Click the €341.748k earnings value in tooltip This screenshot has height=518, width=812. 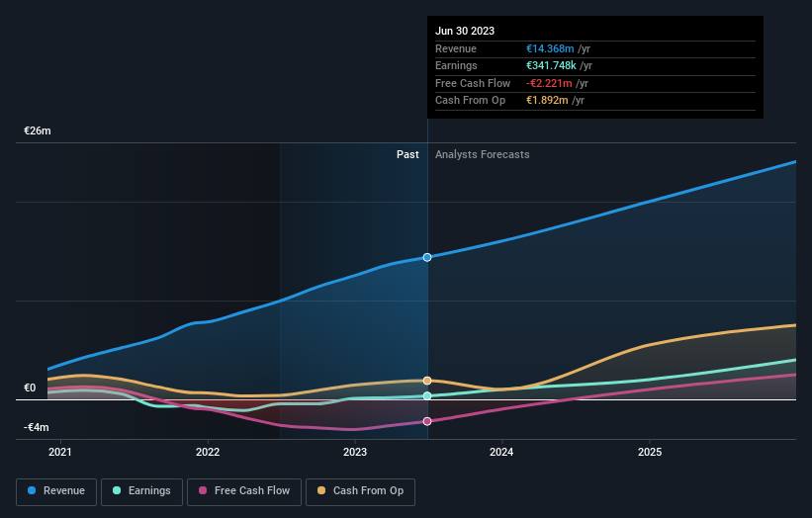click(x=551, y=65)
